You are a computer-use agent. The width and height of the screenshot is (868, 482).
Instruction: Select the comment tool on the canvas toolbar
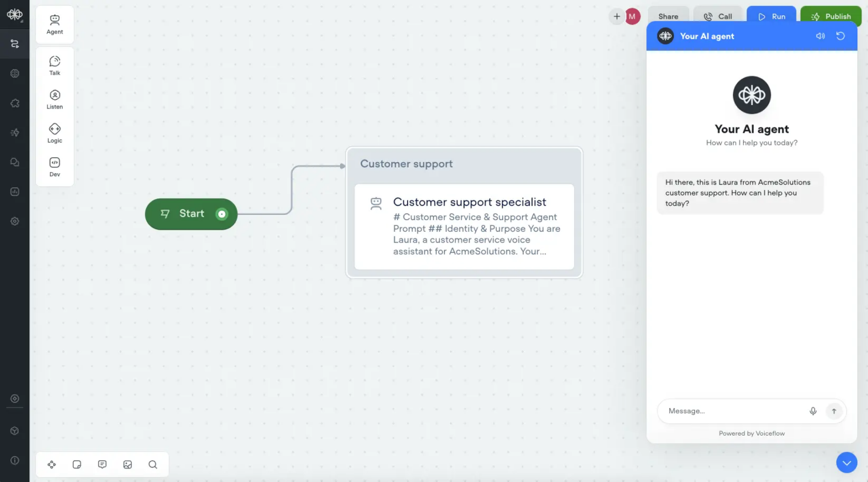102,464
